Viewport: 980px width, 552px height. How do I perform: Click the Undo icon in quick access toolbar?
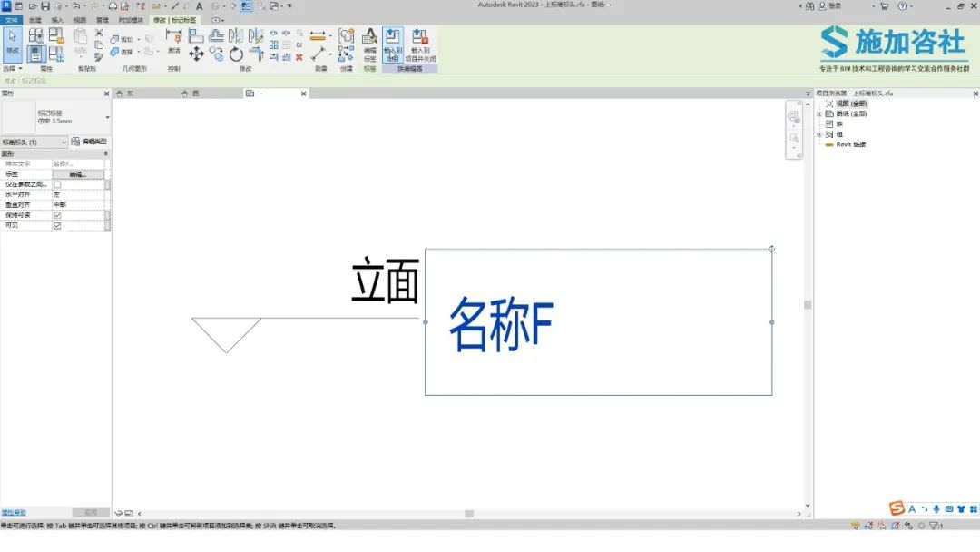75,5
